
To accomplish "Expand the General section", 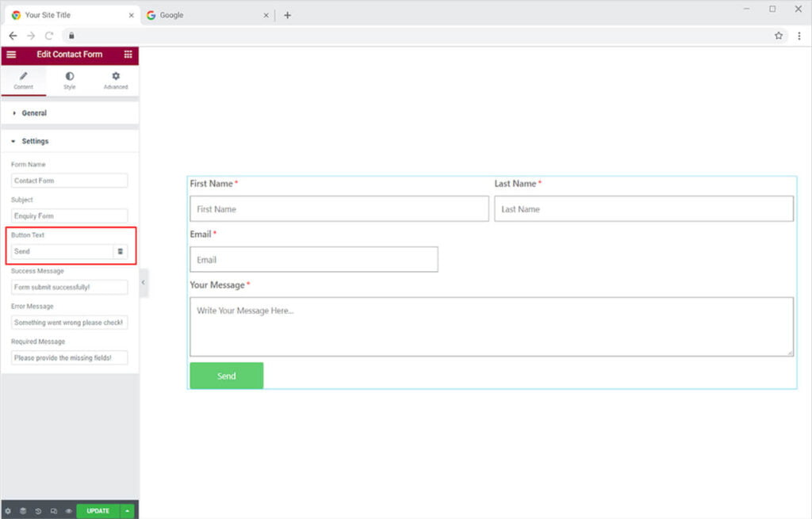I will 34,113.
